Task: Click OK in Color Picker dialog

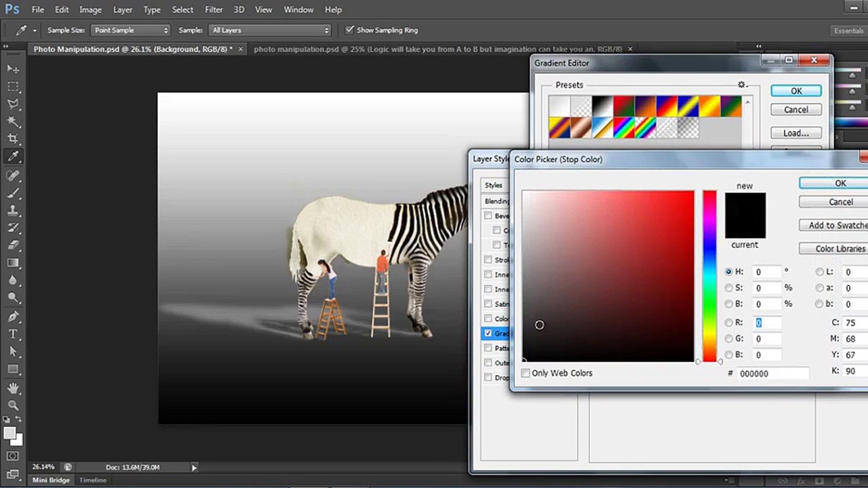Action: tap(833, 183)
